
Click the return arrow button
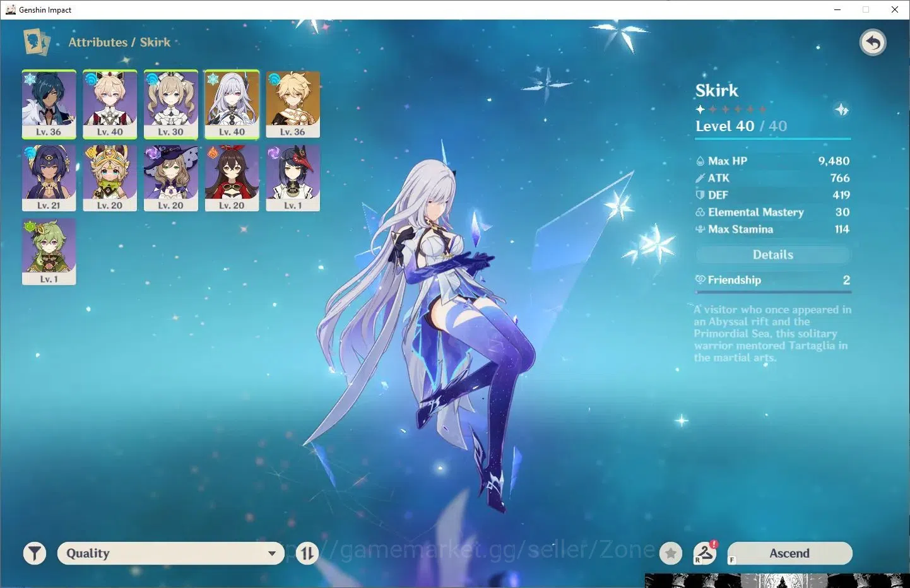(873, 43)
